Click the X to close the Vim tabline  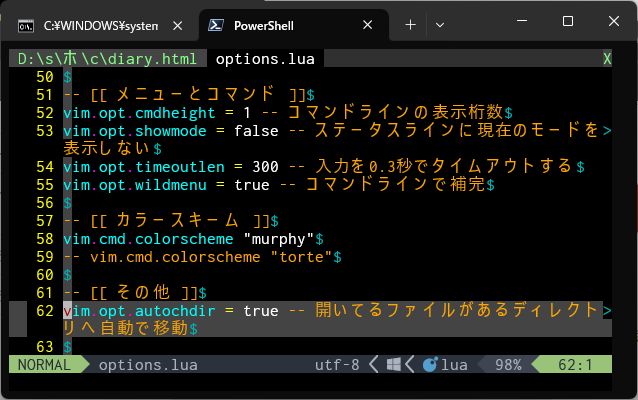click(606, 59)
